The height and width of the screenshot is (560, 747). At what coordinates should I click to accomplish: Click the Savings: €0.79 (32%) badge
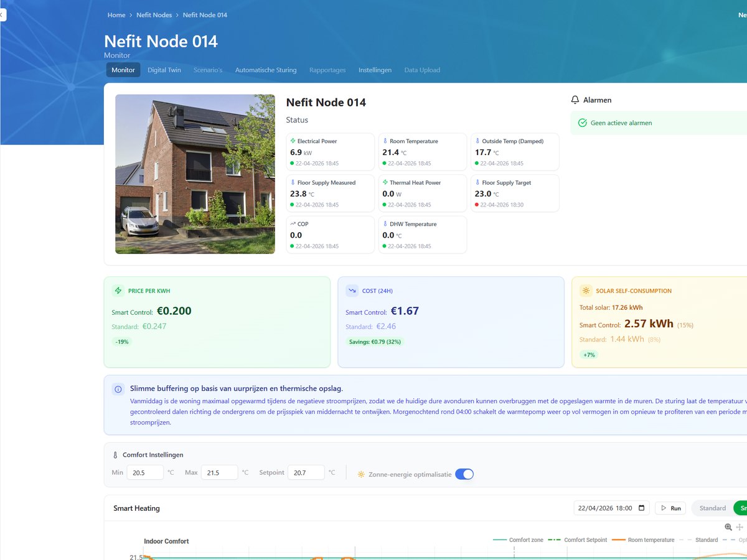click(375, 342)
